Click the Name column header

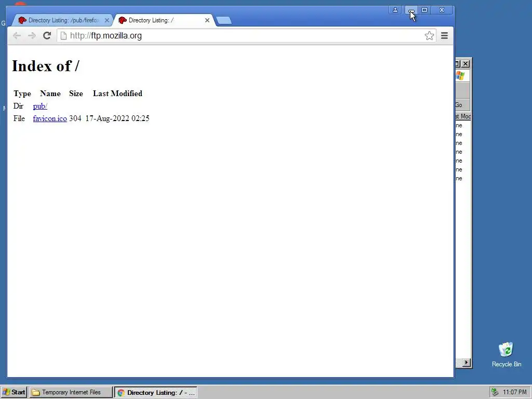[x=50, y=94]
